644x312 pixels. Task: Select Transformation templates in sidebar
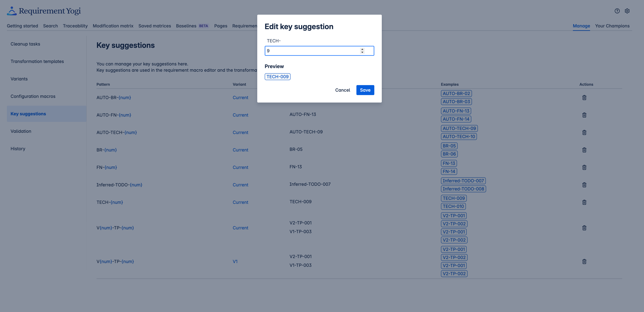pyautogui.click(x=37, y=61)
